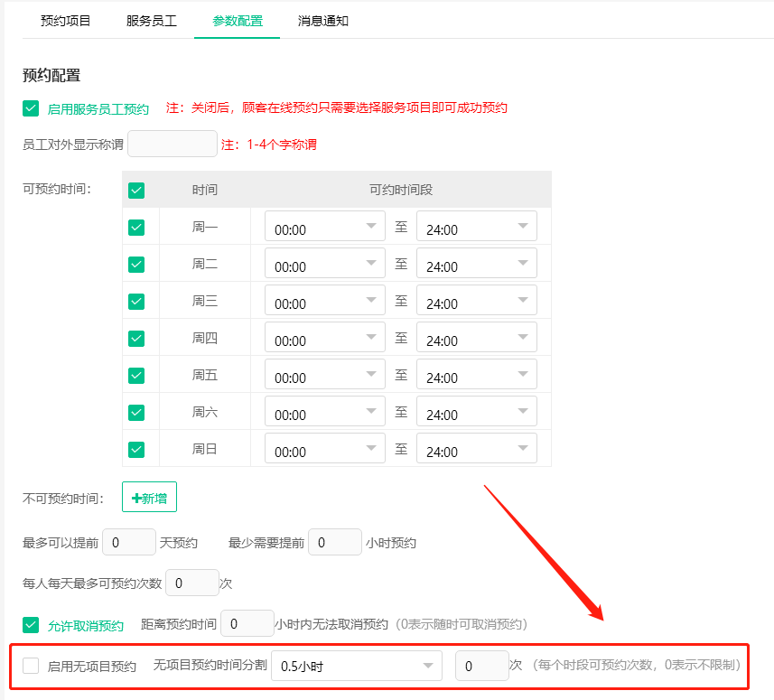Screen dimensions: 774x700
Task: Open the 周一 end time 24:00 dropdown
Action: (476, 226)
